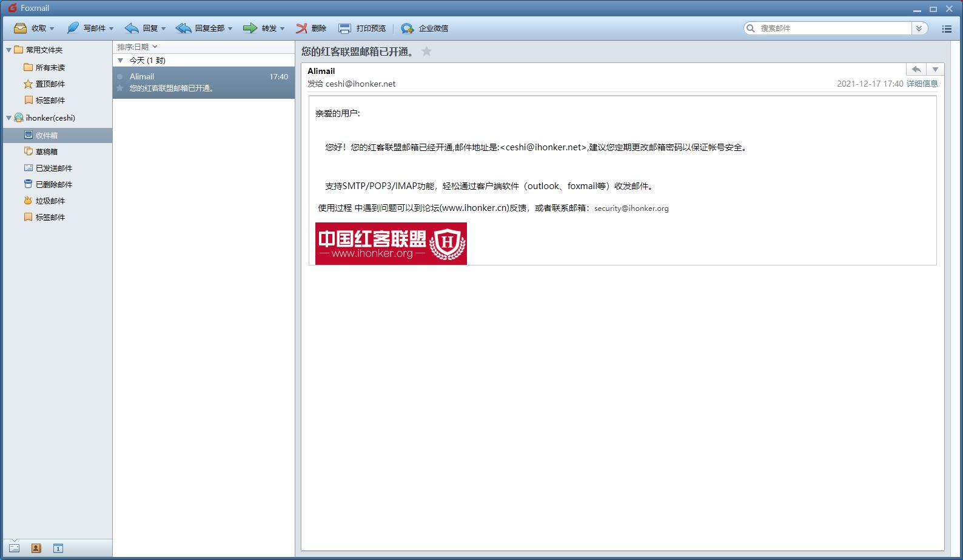This screenshot has height=560, width=963.
Task: Open the 已发送邮件 sent folder
Action: click(x=48, y=168)
